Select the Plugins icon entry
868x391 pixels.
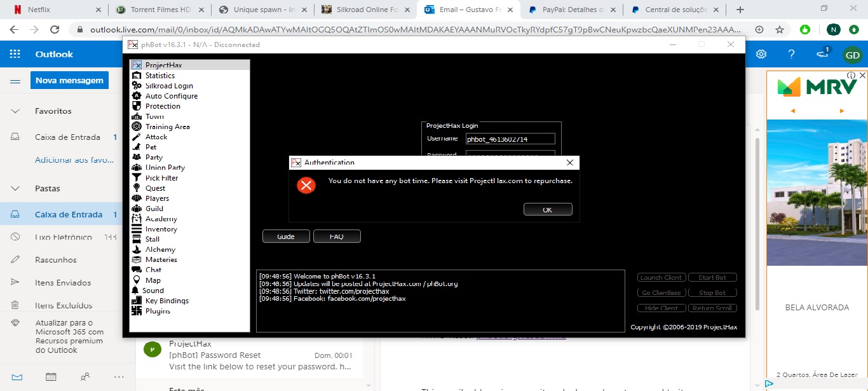tap(136, 311)
